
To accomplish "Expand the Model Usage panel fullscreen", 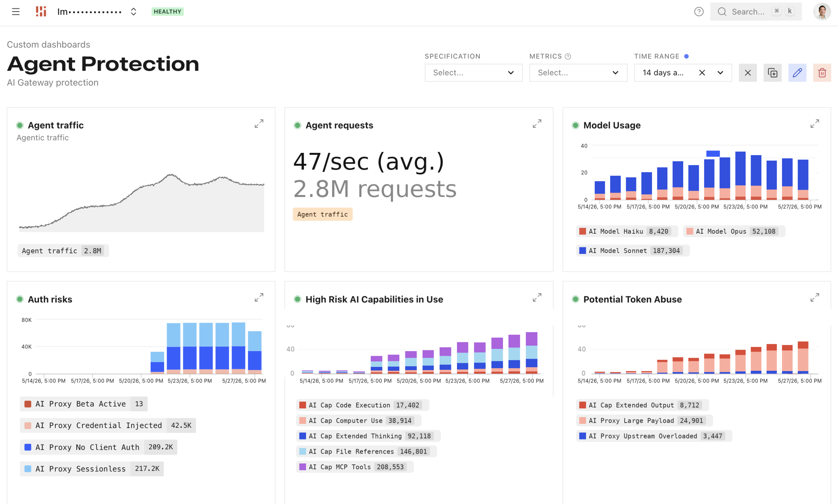I will pyautogui.click(x=814, y=124).
